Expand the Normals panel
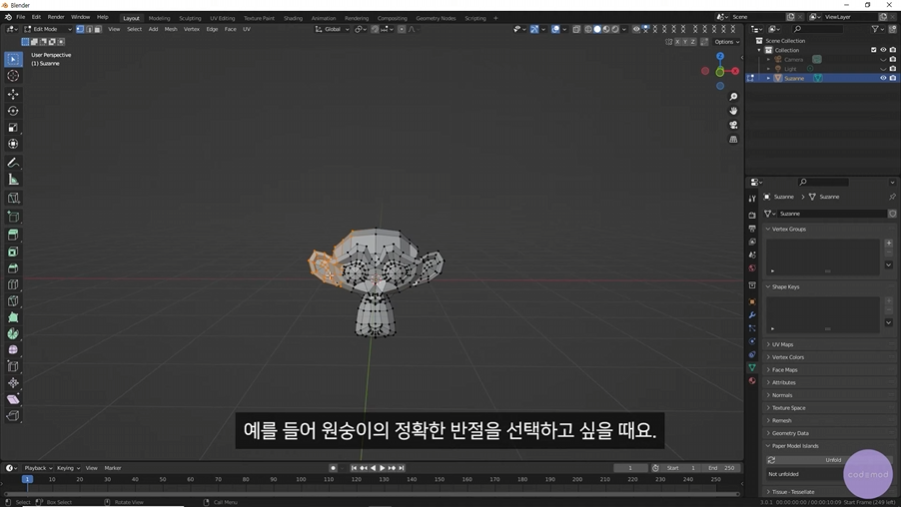This screenshot has height=507, width=901. [829, 395]
